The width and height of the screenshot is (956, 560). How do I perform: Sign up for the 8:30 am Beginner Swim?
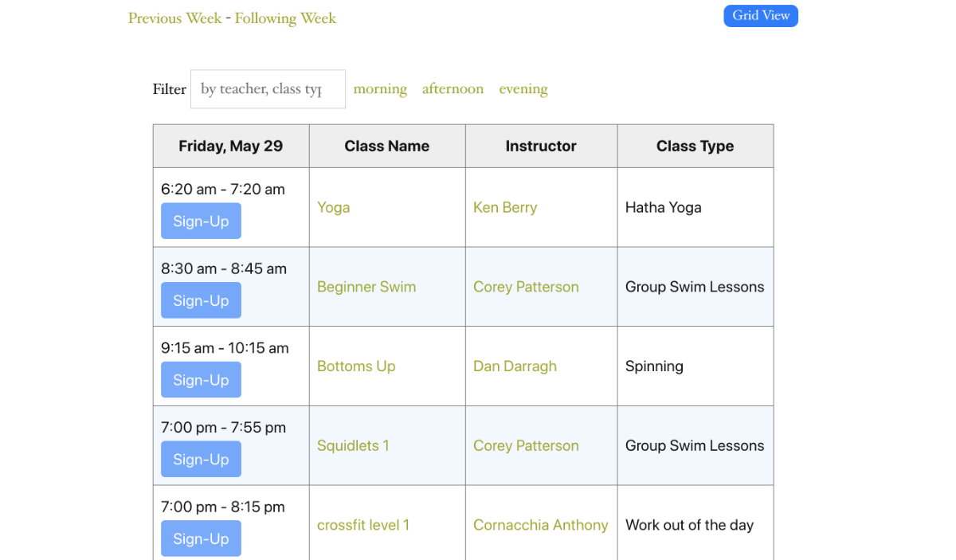pyautogui.click(x=201, y=300)
